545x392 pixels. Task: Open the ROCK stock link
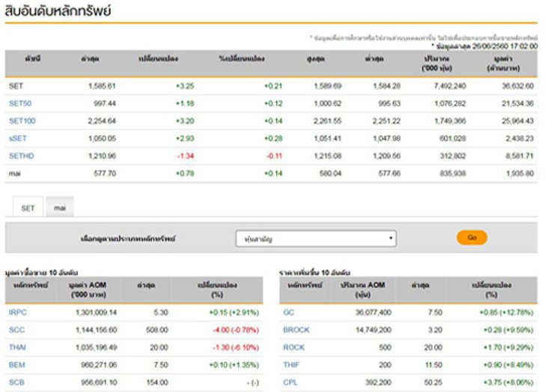(x=294, y=347)
